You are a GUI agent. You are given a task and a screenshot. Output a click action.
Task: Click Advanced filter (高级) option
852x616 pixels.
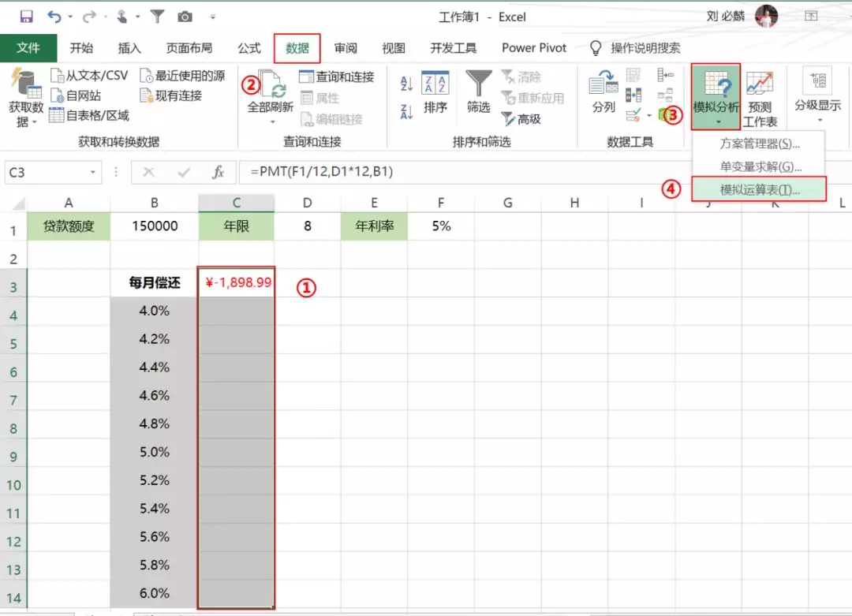click(x=521, y=118)
